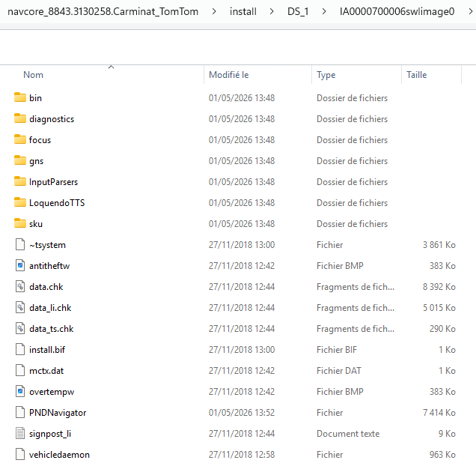Click the vehicledaemon file icon
Screen dimensions: 476x463
click(20, 454)
